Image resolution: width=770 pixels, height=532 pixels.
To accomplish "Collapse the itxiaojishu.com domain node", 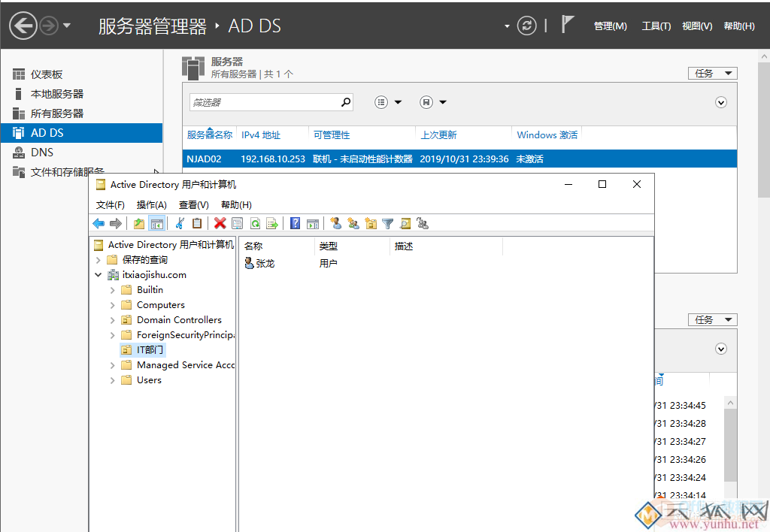I will 99,275.
